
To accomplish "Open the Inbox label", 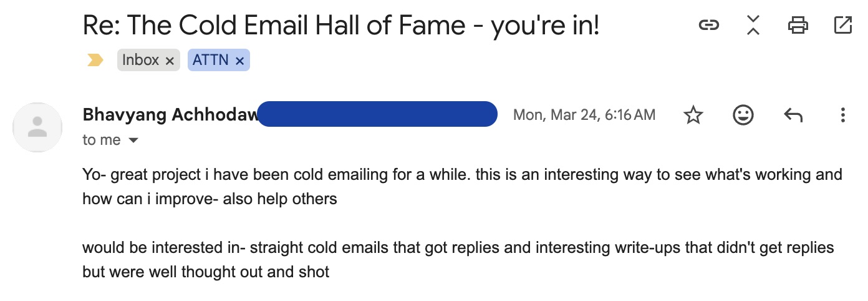I will pos(140,60).
